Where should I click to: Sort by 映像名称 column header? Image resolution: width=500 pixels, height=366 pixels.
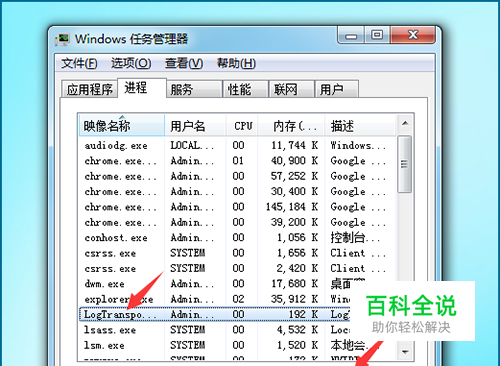(122, 126)
